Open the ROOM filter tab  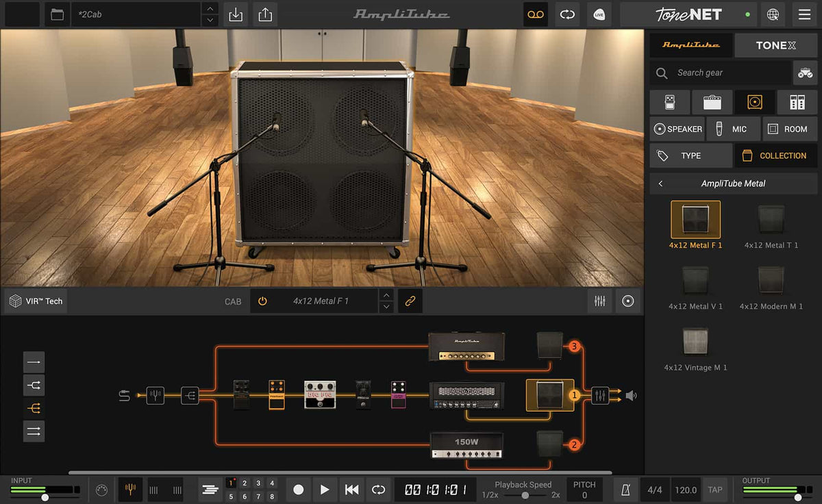(790, 129)
